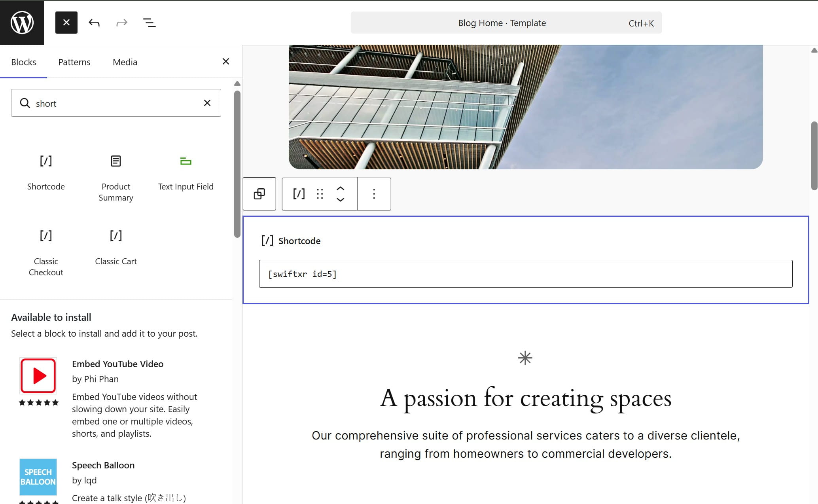Close the block inserter toggle button
This screenshot has width=818, height=504.
(x=66, y=23)
